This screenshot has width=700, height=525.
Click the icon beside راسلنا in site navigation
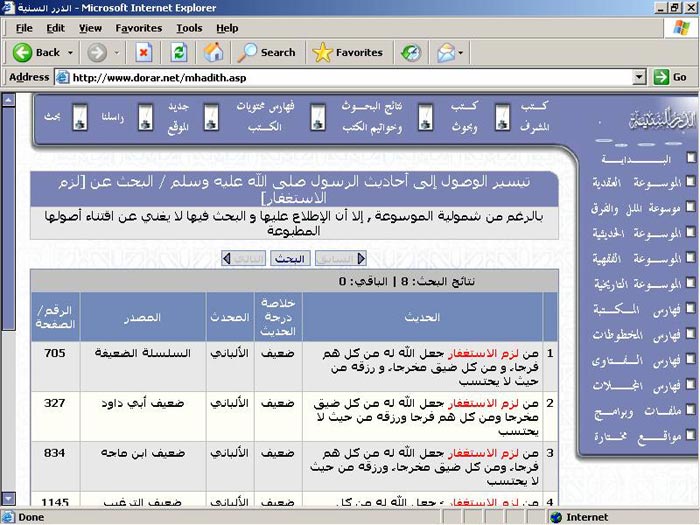[142, 117]
